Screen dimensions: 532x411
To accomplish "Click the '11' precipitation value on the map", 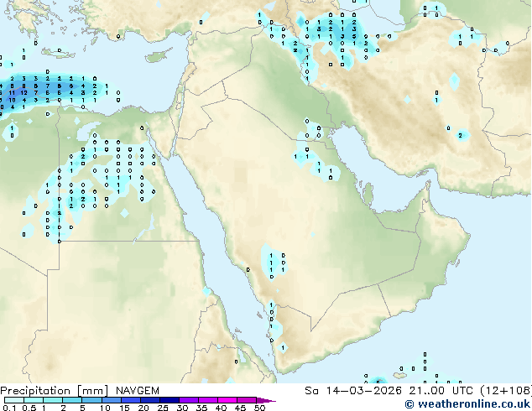I will tap(12, 92).
